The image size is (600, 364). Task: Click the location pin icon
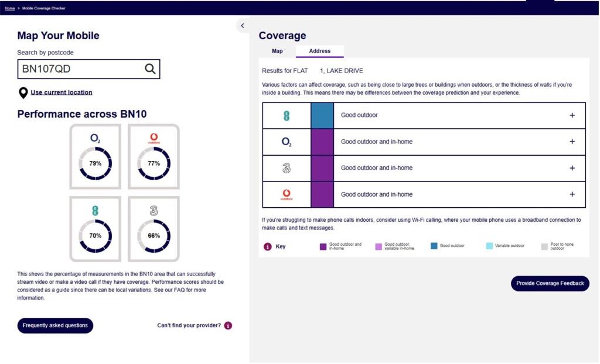click(x=23, y=92)
